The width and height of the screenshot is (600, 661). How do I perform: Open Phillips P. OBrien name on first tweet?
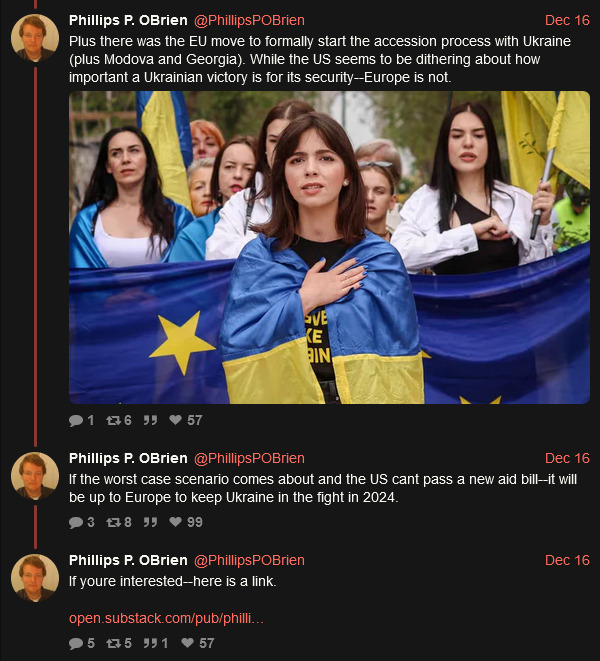coord(128,20)
